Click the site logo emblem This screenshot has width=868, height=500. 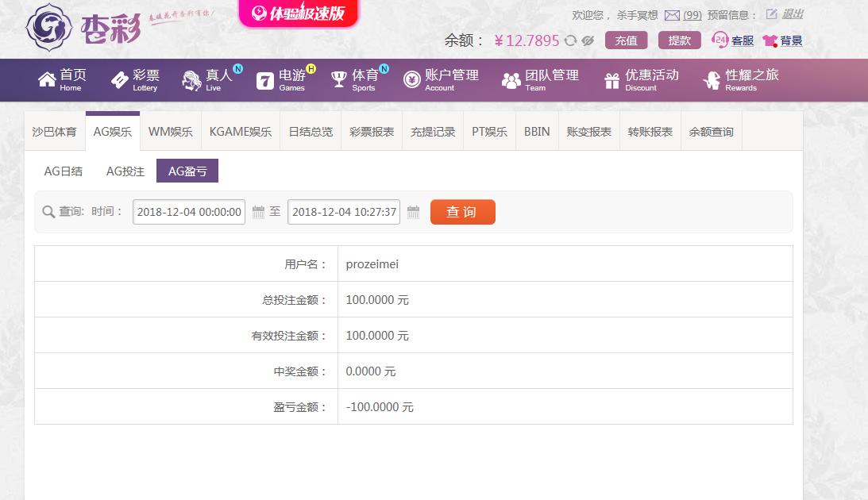48,27
